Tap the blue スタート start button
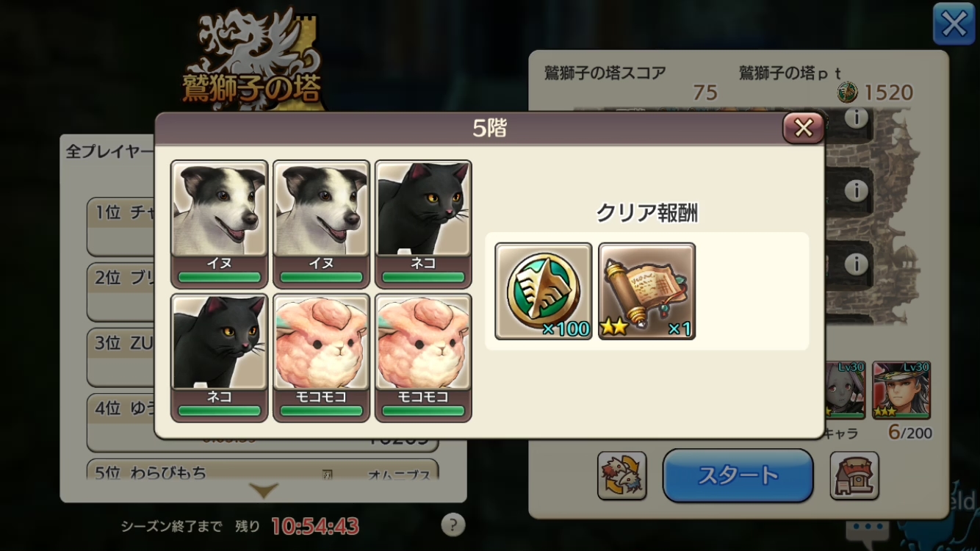 (x=738, y=475)
